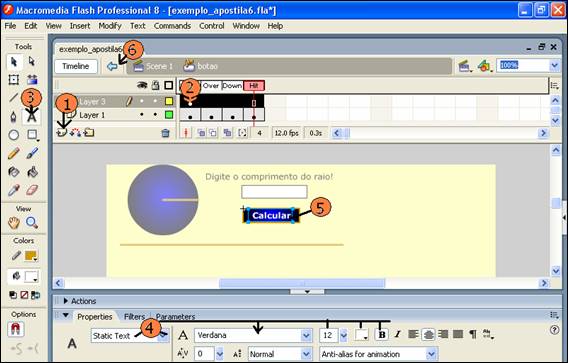Open the fill color swatch
This screenshot has width=568, height=363.
(x=31, y=277)
